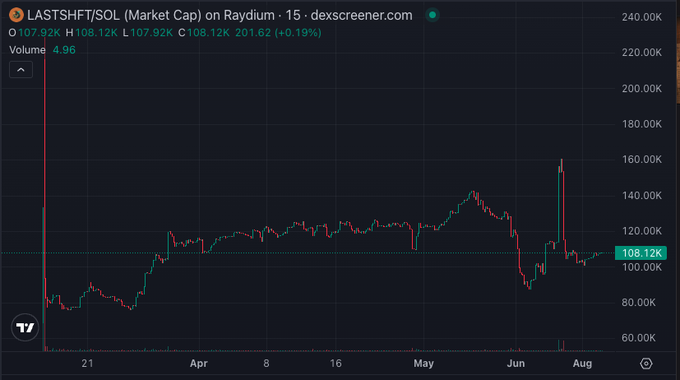Click the May label on time axis
The width and height of the screenshot is (680, 380).
(x=424, y=364)
